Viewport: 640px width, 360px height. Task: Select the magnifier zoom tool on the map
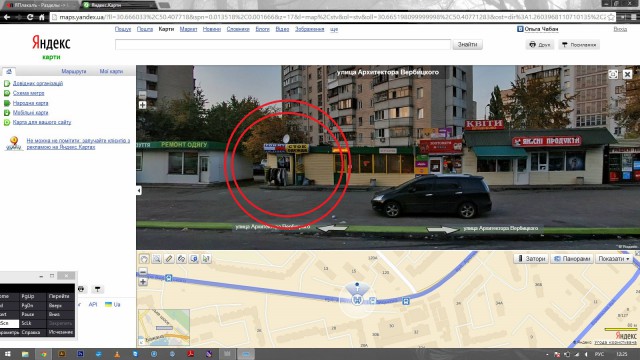click(156, 259)
